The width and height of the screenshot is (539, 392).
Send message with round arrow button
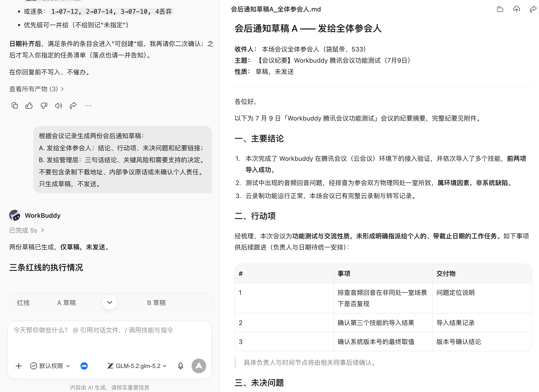(x=199, y=366)
